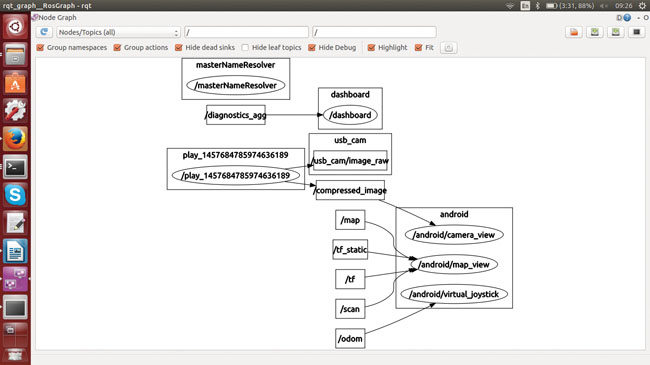Open the sound volume indicator

click(604, 5)
